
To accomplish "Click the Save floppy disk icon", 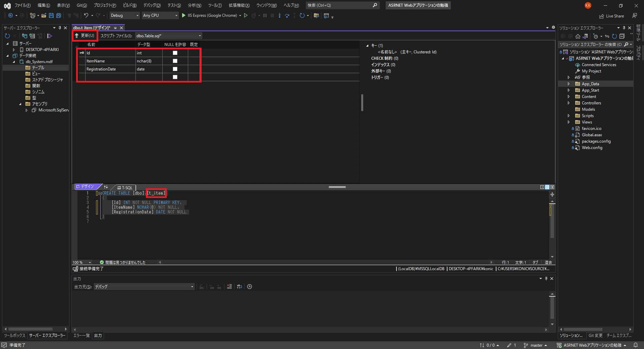I will (x=51, y=15).
